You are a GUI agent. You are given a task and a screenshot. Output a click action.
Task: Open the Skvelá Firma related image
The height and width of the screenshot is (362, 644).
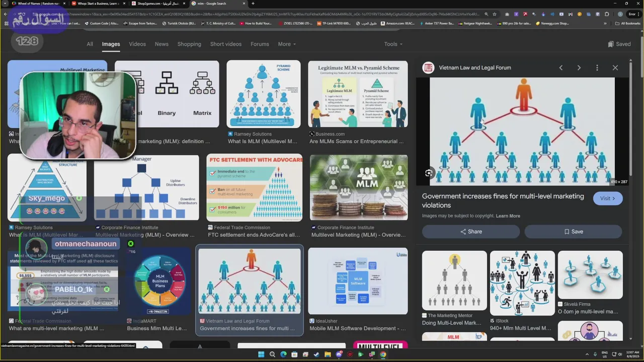point(590,275)
